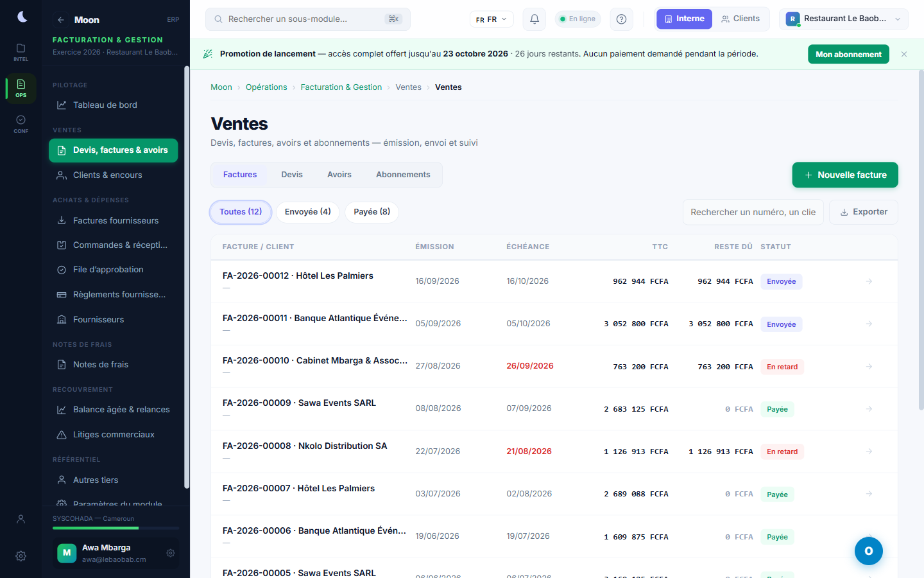Switch to the Devis tab
Image resolution: width=924 pixels, height=578 pixels.
tap(292, 175)
